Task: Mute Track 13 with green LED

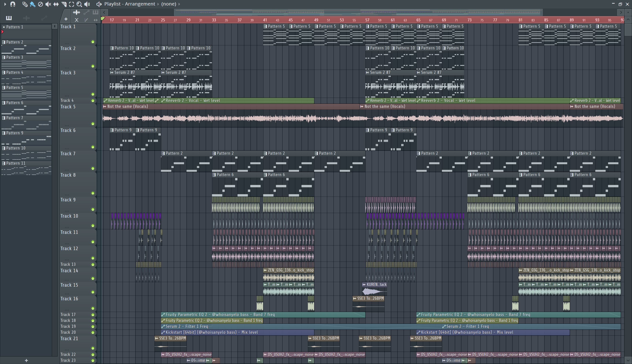Action: (93, 265)
